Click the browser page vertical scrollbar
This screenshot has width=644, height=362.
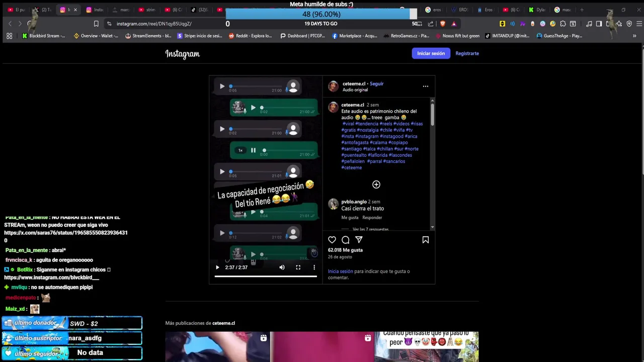pyautogui.click(x=642, y=111)
